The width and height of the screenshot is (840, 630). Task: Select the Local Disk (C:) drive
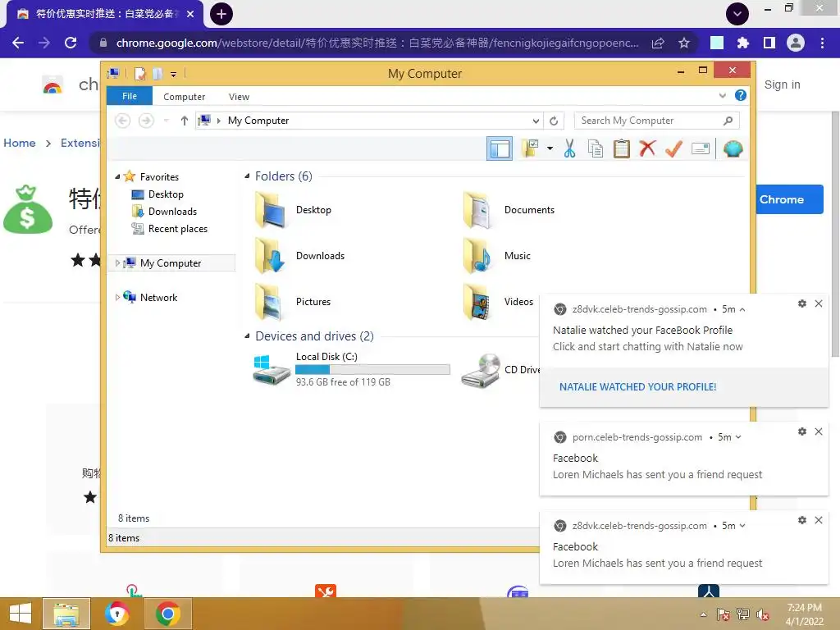351,369
